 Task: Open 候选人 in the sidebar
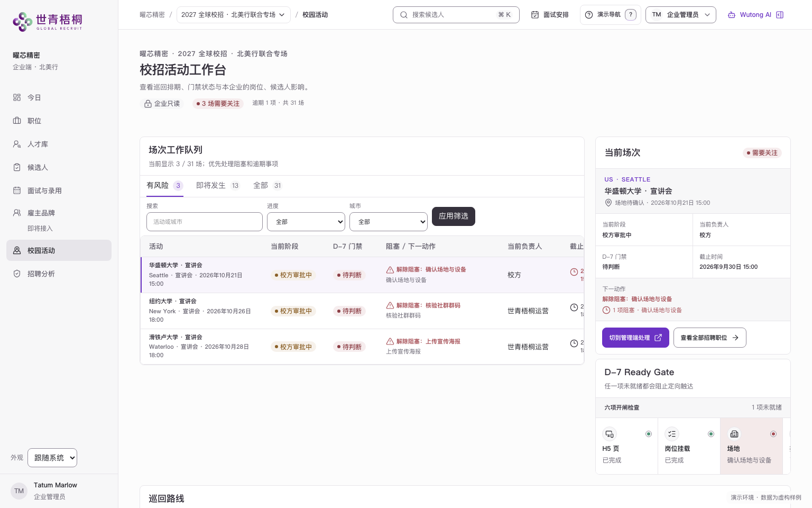pos(59,167)
